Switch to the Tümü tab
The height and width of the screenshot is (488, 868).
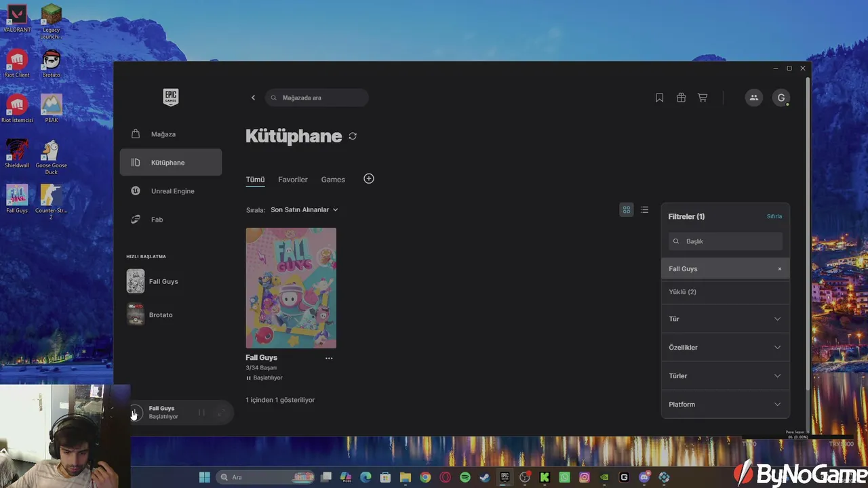[x=255, y=180]
